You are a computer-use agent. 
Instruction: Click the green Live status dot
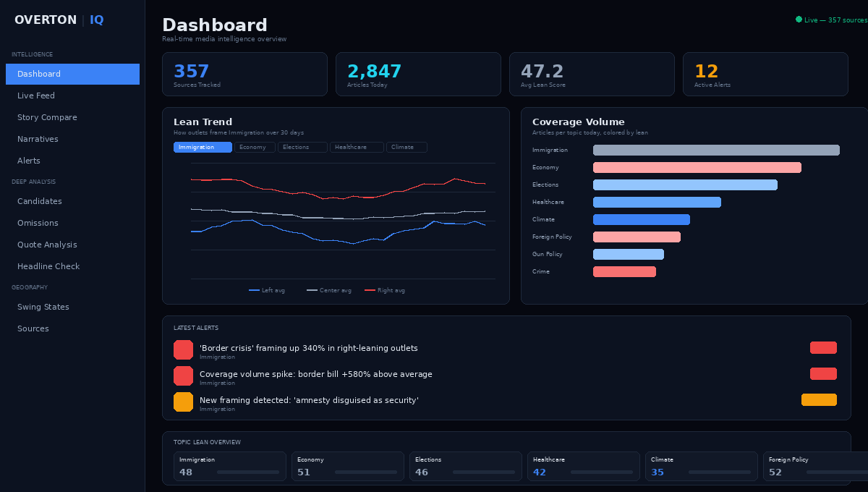pyautogui.click(x=799, y=19)
